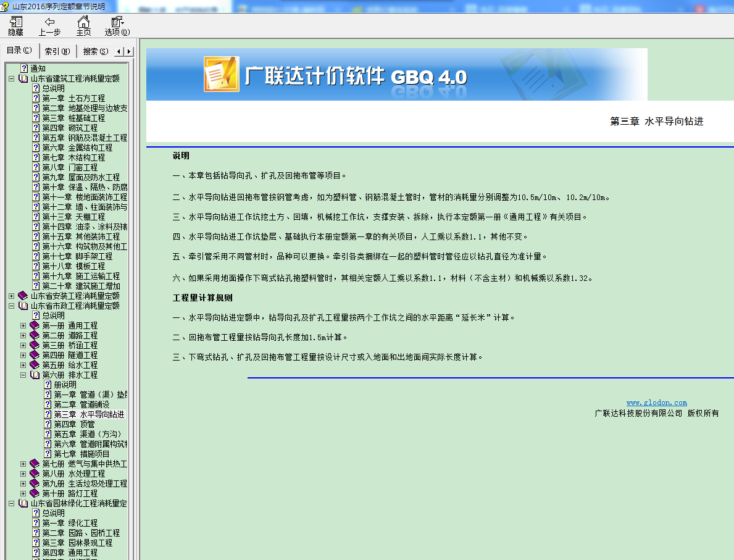The width and height of the screenshot is (734, 560).
Task: Select 第十一章 楼地面装饰工程 topic
Action: point(85,197)
